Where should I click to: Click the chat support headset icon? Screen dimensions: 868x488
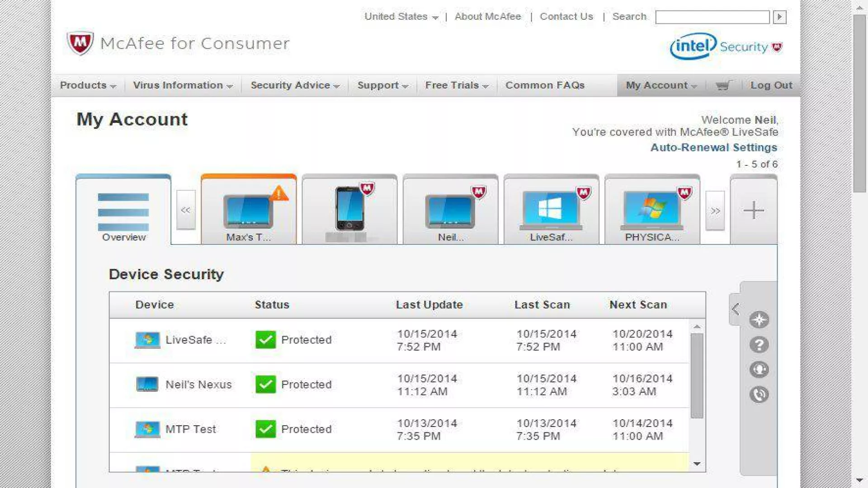click(x=759, y=370)
